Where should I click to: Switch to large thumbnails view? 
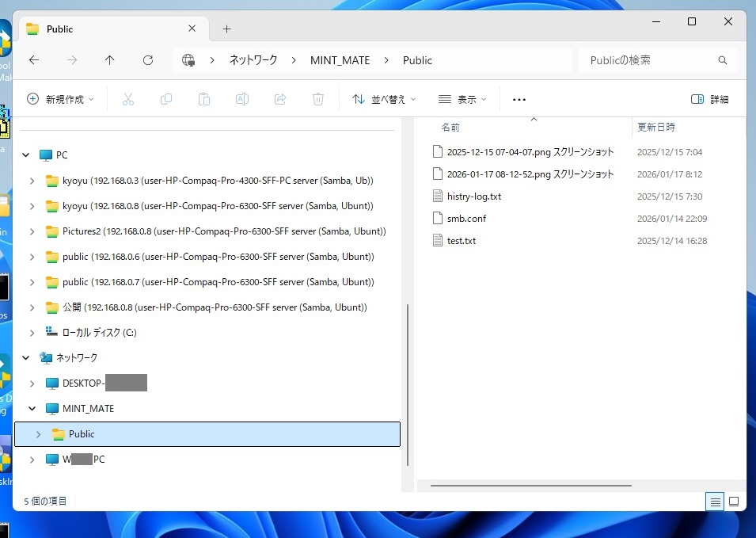[x=734, y=502]
